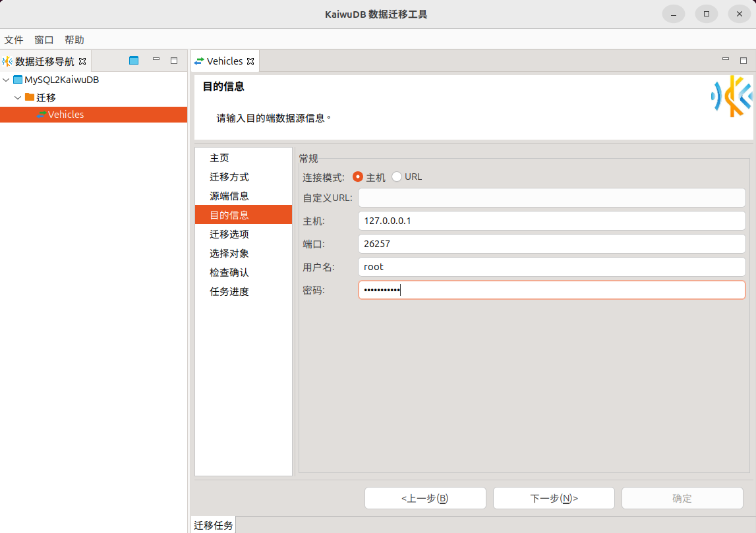This screenshot has width=756, height=533.
Task: Switch to the Vehicles editor tab
Action: 225,61
